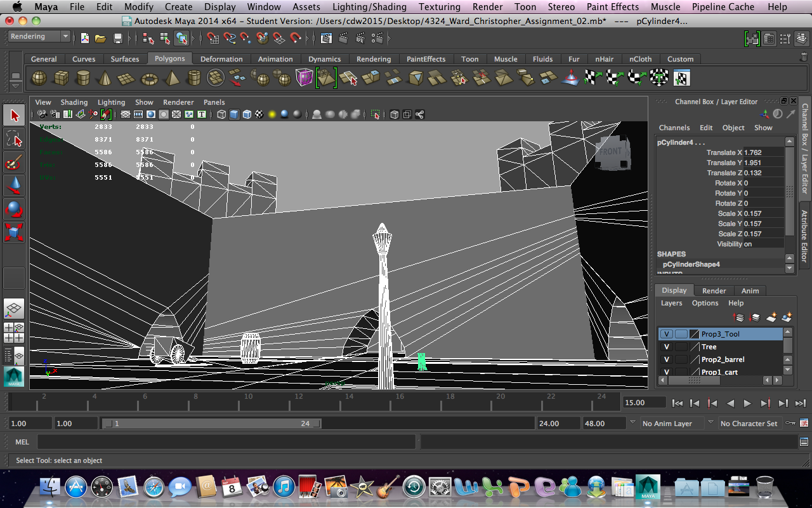
Task: Toggle visibility of Prop2_barrel layer
Action: click(667, 359)
